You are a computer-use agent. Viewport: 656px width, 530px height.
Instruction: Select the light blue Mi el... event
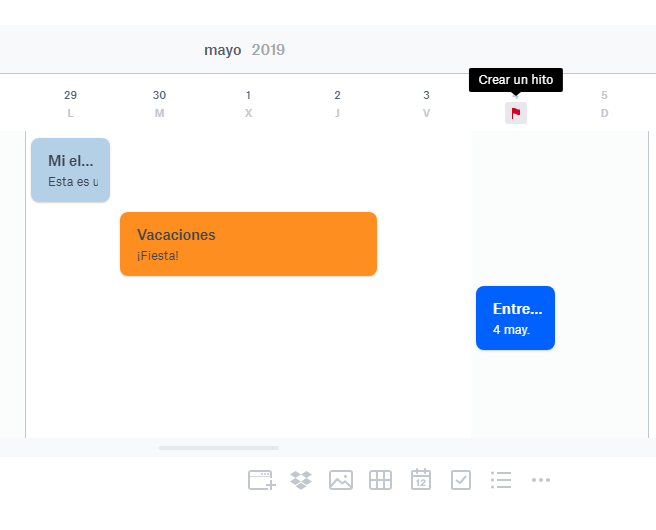coord(70,170)
